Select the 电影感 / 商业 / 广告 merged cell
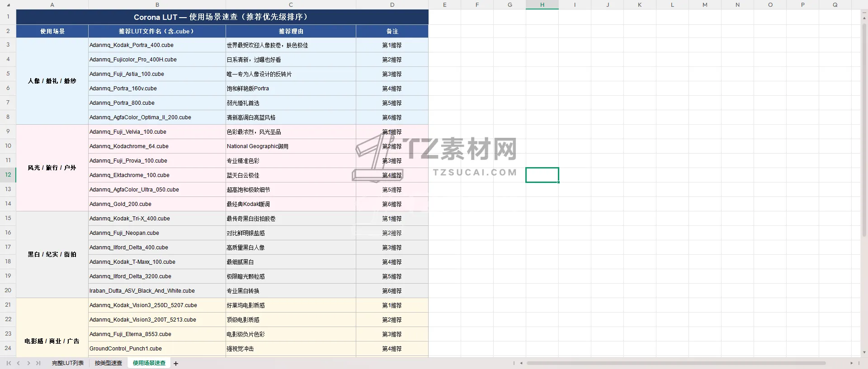This screenshot has width=868, height=369. tap(52, 327)
